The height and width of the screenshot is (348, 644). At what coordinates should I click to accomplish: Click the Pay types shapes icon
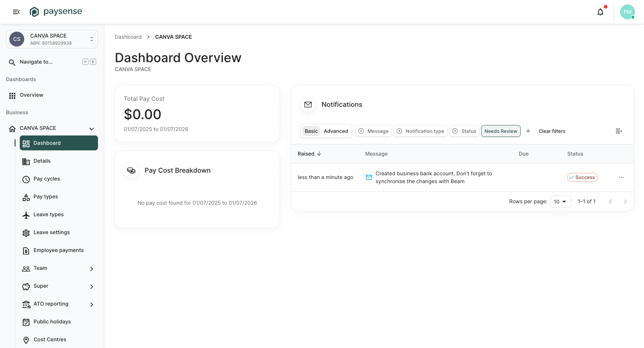pyautogui.click(x=26, y=197)
